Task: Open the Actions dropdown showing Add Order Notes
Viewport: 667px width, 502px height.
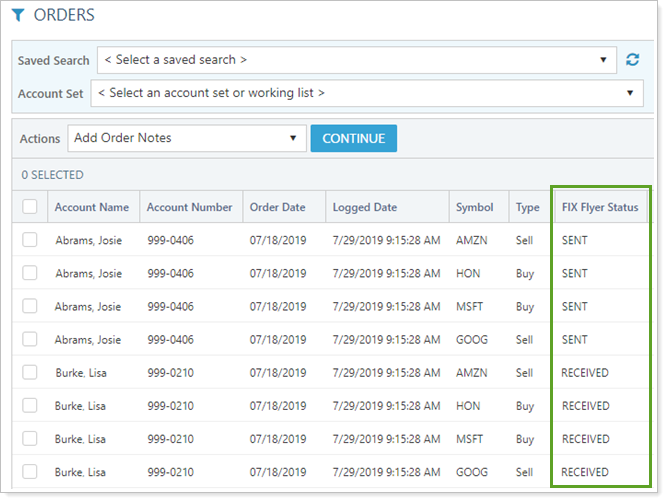Action: [x=184, y=138]
